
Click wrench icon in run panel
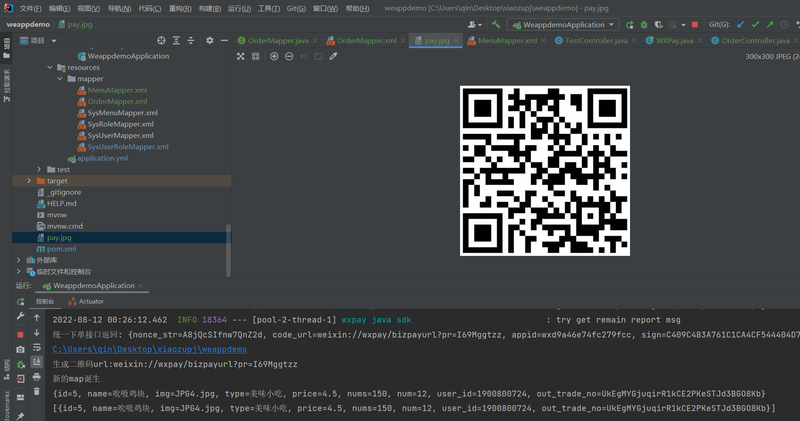pos(20,316)
